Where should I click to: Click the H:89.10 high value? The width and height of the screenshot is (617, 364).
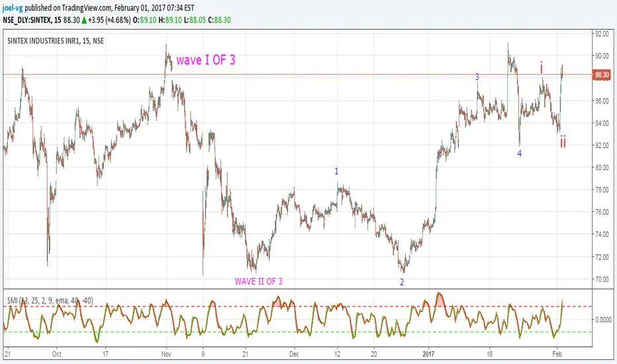[170, 20]
